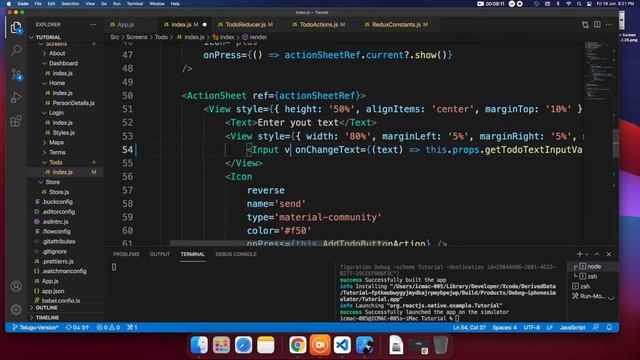Open Safari from the dock

[243, 345]
